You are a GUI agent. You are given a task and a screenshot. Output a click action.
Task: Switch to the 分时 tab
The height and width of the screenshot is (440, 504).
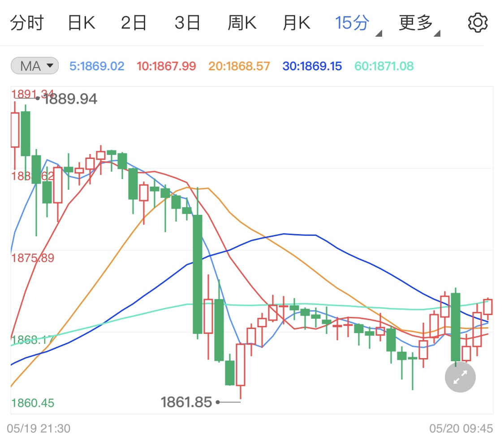coord(27,23)
